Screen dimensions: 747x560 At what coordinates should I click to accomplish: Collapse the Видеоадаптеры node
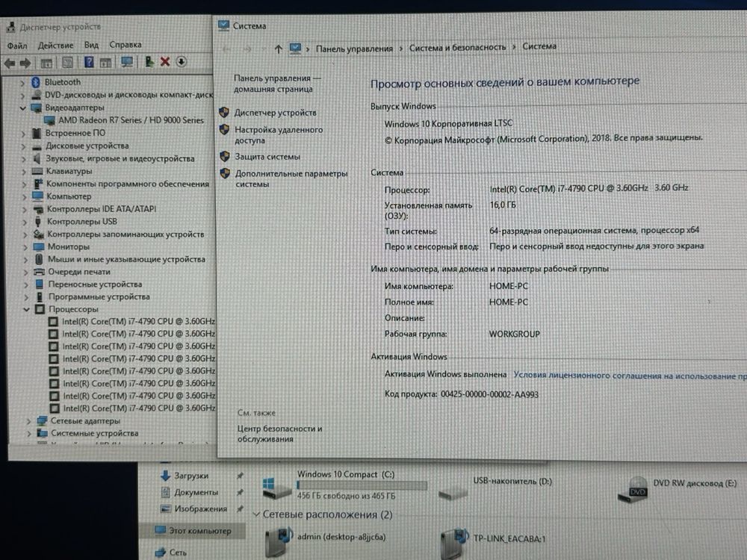[22, 108]
